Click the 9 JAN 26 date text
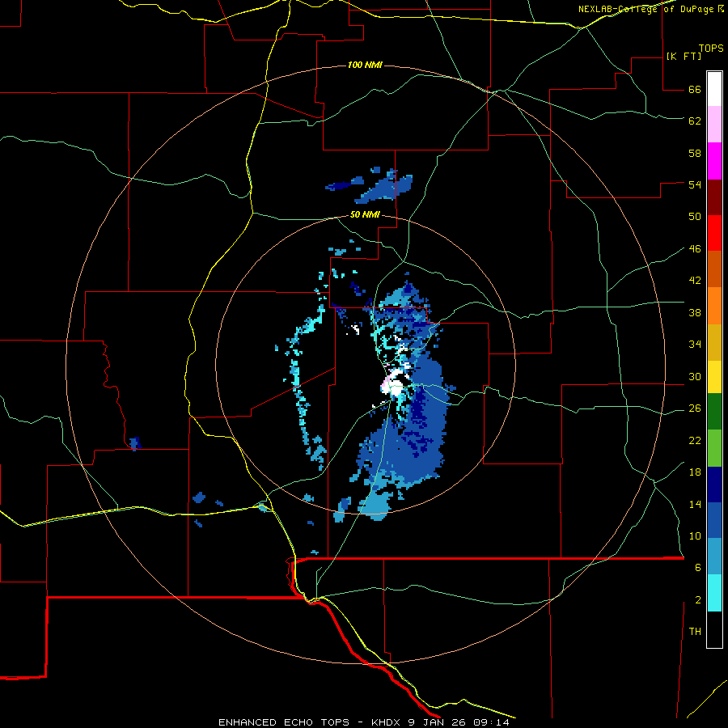The height and width of the screenshot is (728, 728). (438, 722)
